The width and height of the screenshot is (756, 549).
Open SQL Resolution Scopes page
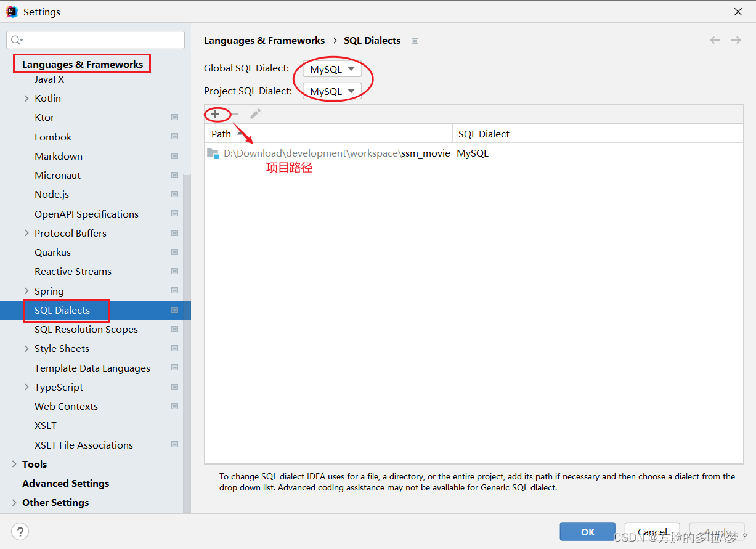tap(86, 329)
